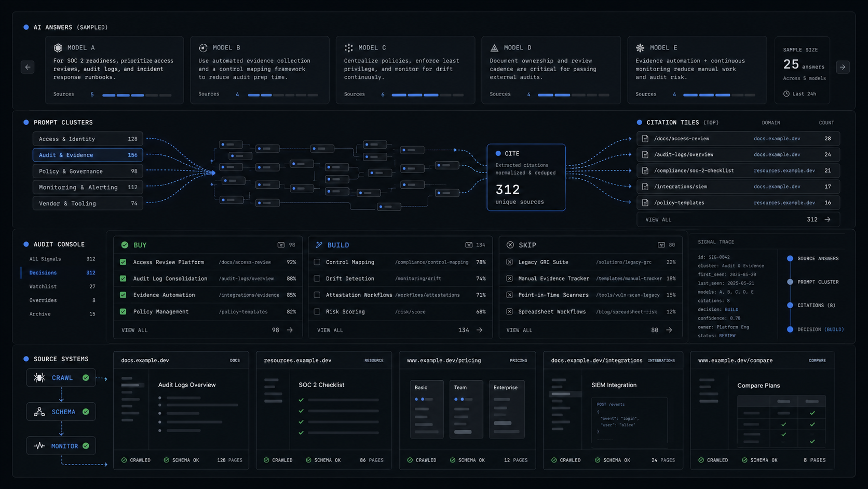The width and height of the screenshot is (868, 489).
Task: Select the Policy & Governance cluster
Action: coord(88,171)
